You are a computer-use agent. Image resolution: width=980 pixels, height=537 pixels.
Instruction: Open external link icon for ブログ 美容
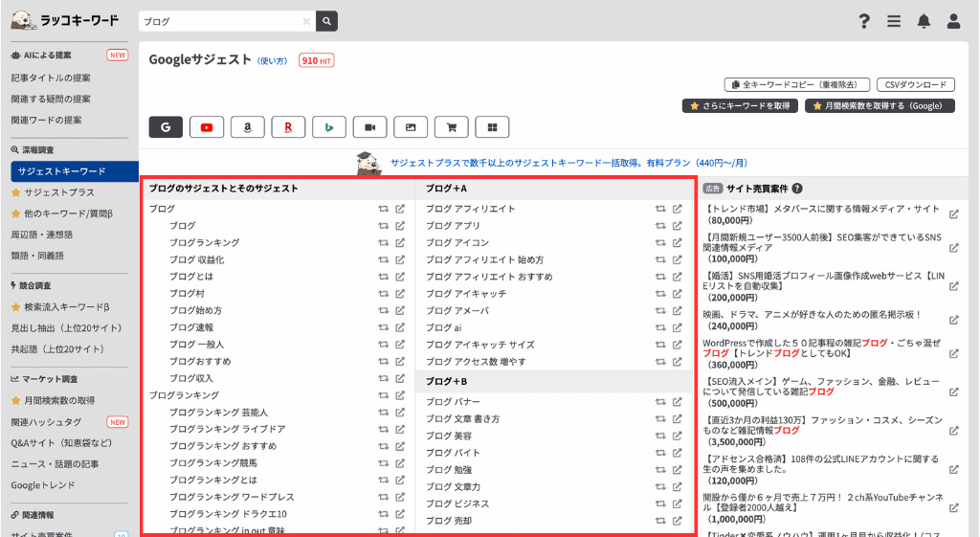click(677, 436)
